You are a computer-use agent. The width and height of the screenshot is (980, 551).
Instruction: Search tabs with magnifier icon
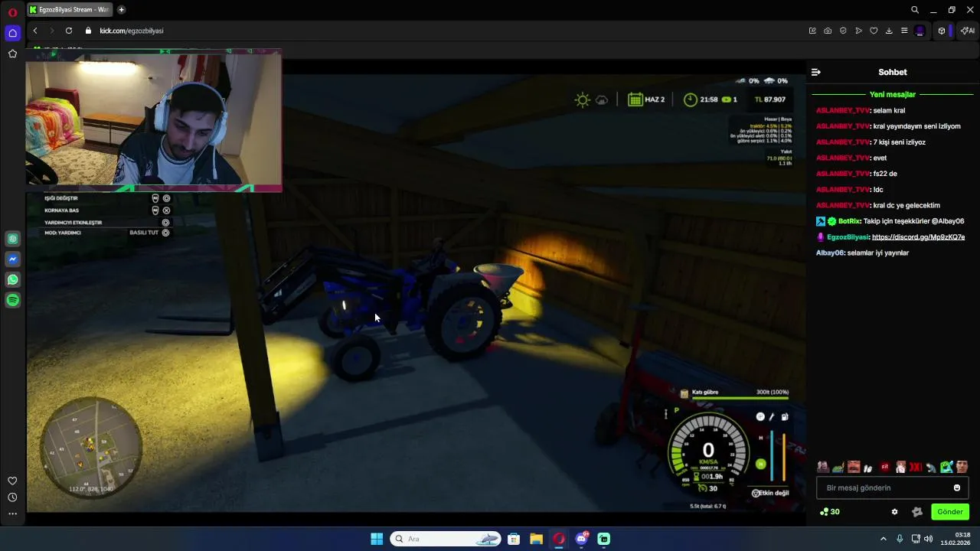(x=915, y=10)
